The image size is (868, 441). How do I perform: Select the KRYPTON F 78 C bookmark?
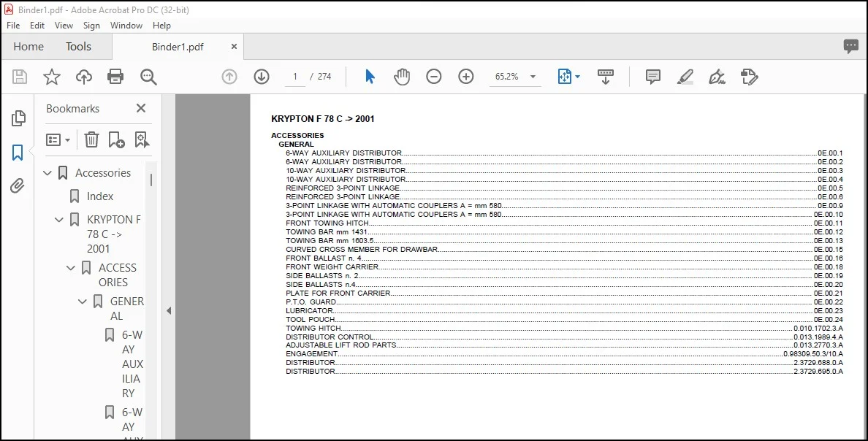(x=114, y=234)
